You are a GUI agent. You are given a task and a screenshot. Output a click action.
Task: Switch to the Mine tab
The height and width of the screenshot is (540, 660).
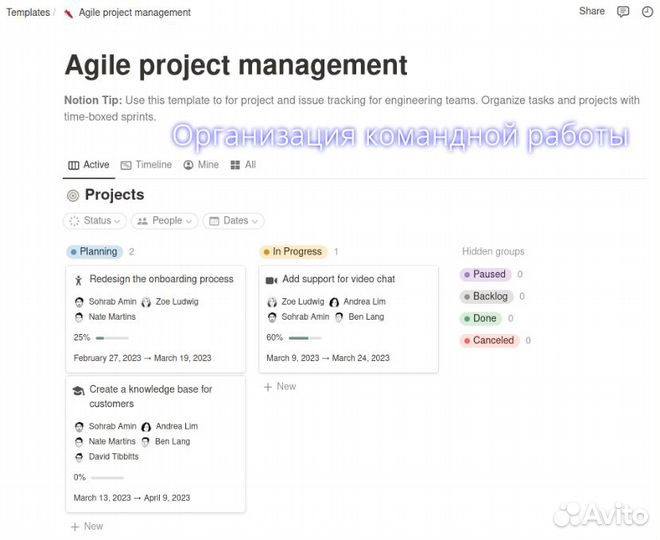tap(201, 165)
